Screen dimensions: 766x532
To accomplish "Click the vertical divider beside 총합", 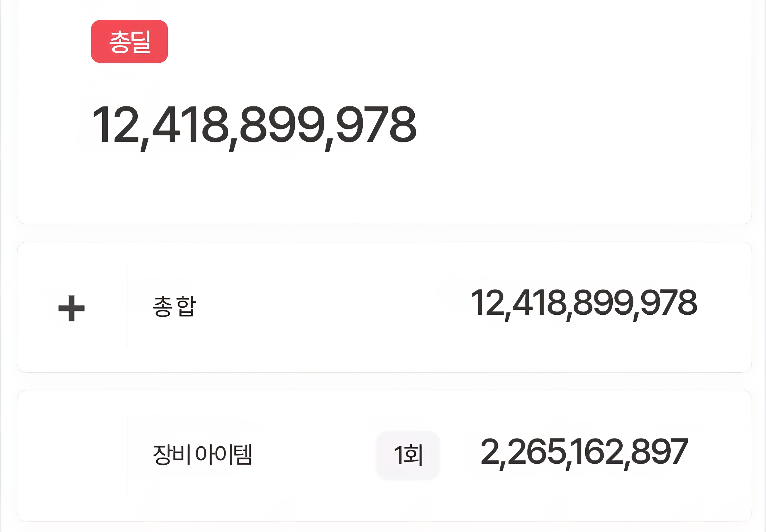I will [127, 307].
